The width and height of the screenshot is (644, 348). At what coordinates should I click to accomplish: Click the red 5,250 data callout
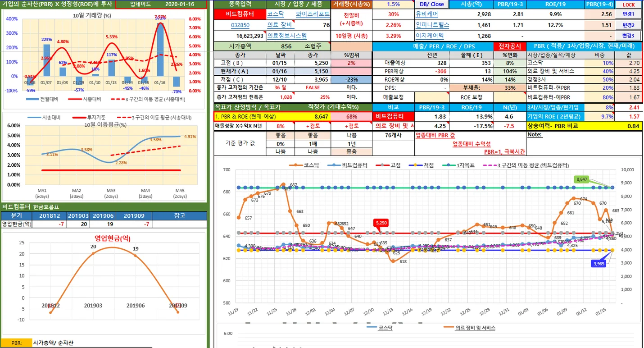(x=381, y=223)
